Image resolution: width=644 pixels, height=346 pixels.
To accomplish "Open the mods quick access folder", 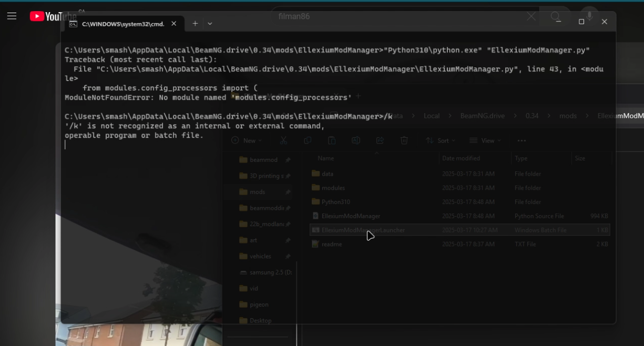I will coord(258,192).
